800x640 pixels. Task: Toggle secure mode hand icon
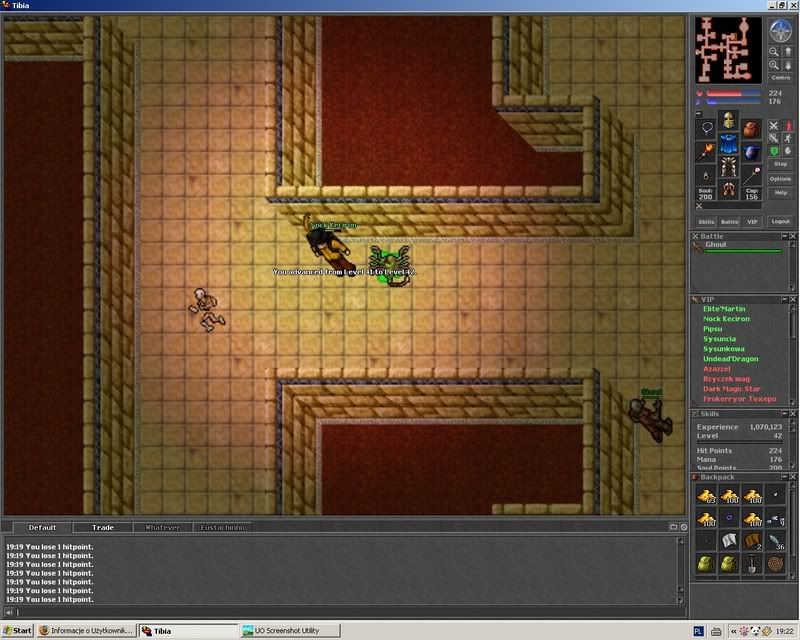(x=788, y=151)
